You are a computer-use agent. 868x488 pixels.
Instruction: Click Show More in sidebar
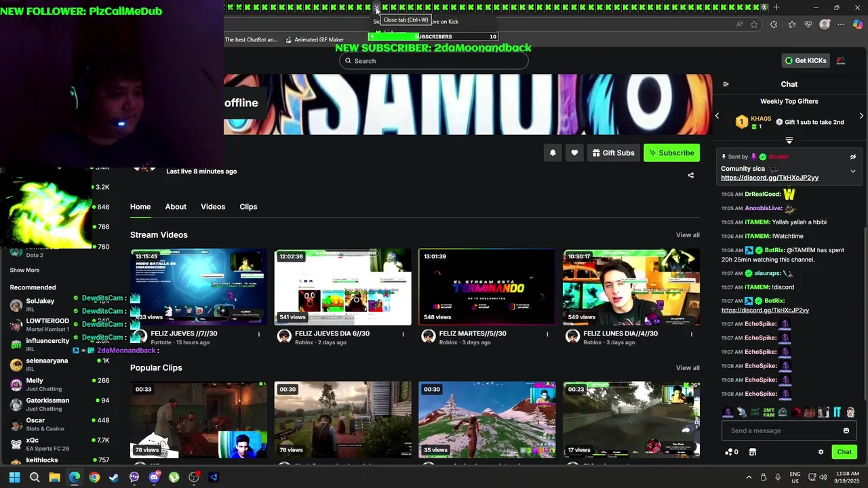(24, 270)
